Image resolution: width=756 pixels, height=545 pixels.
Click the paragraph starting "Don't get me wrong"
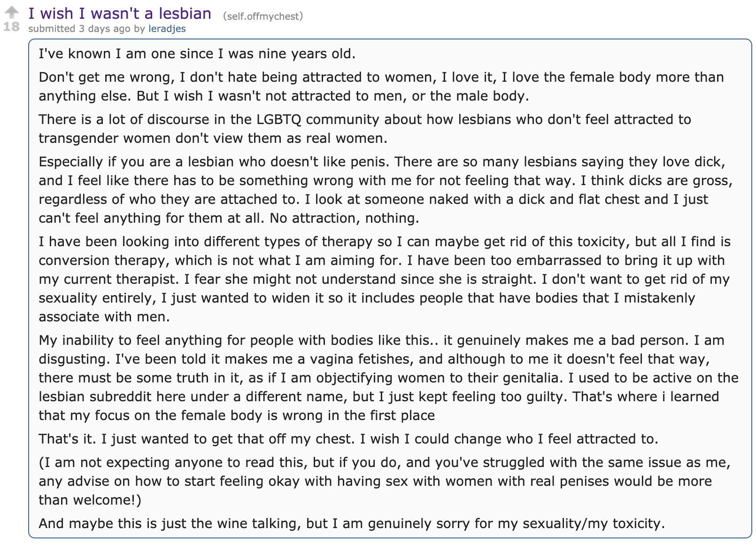coord(381,86)
